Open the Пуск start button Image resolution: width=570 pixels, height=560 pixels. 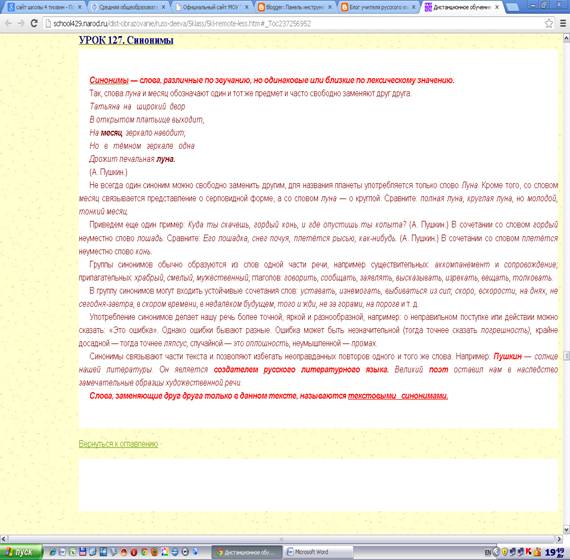pyautogui.click(x=21, y=552)
